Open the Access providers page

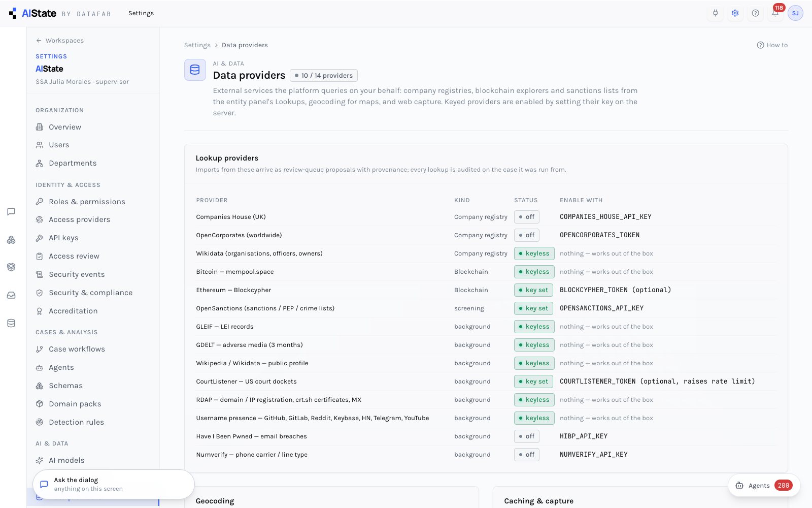coord(93,220)
